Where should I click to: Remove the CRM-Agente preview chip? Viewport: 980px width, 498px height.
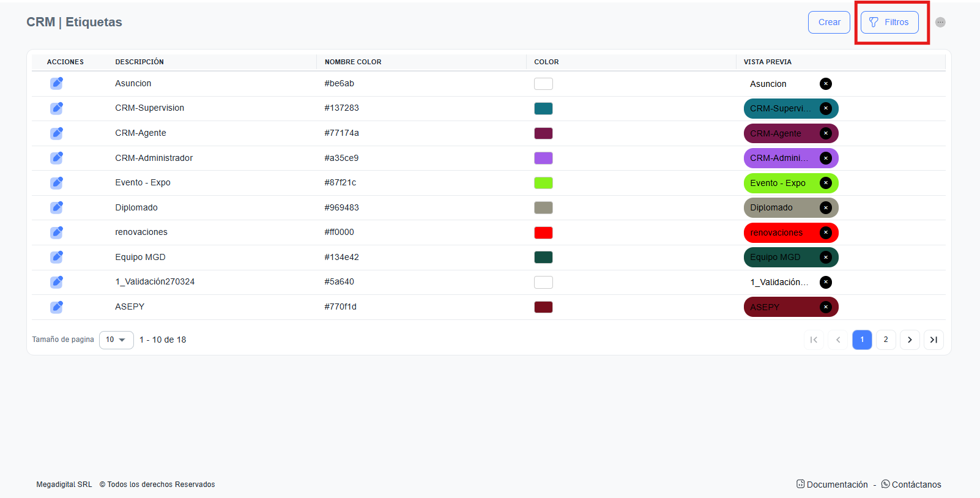tap(825, 133)
